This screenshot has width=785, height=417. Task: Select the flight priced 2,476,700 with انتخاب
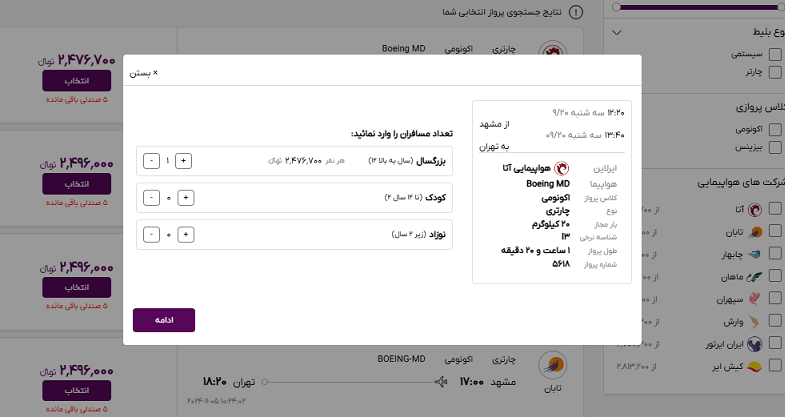pyautogui.click(x=77, y=81)
